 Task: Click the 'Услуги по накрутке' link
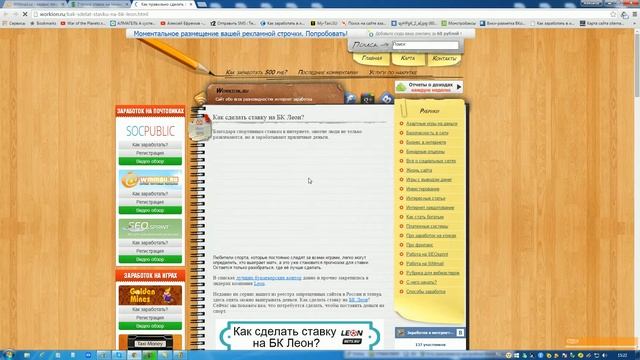393,72
